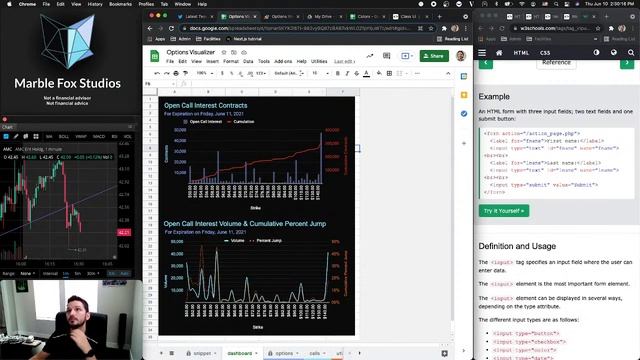Open the Add-ons menu in Sheets
The width and height of the screenshot is (640, 360).
tap(283, 61)
